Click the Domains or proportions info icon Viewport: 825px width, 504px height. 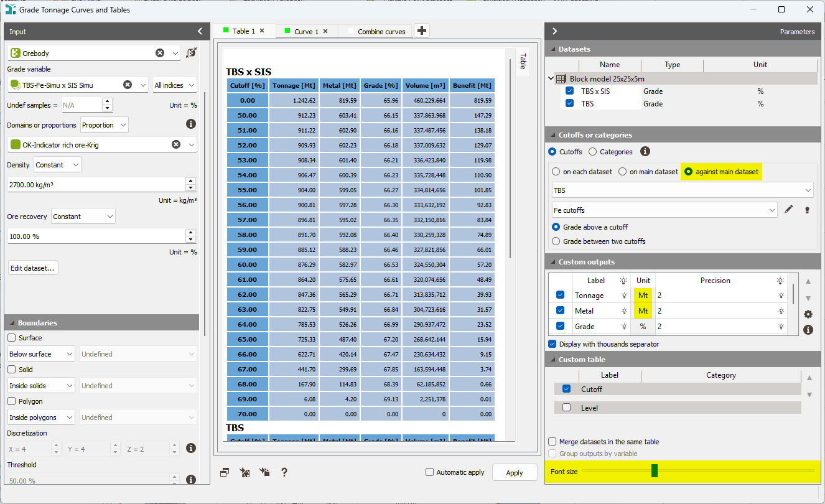[x=191, y=124]
